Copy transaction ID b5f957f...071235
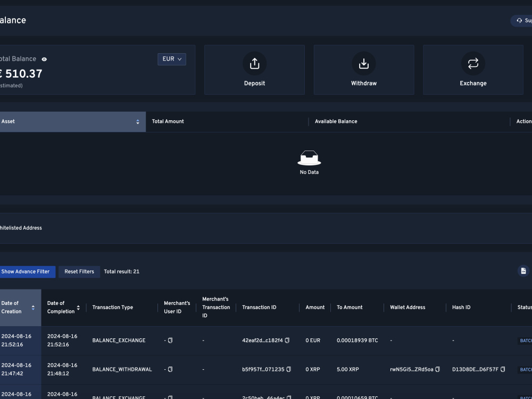Viewport: 532px width, 399px height. pyautogui.click(x=289, y=369)
